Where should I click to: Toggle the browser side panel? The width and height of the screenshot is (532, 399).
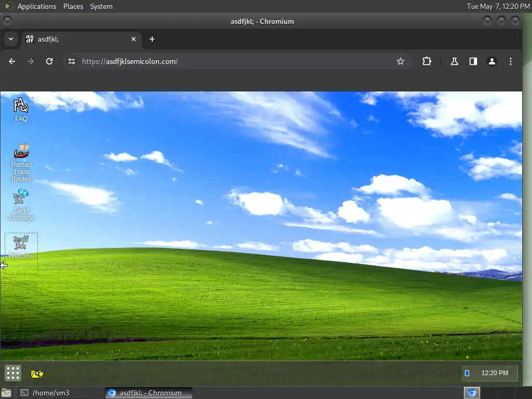(473, 61)
